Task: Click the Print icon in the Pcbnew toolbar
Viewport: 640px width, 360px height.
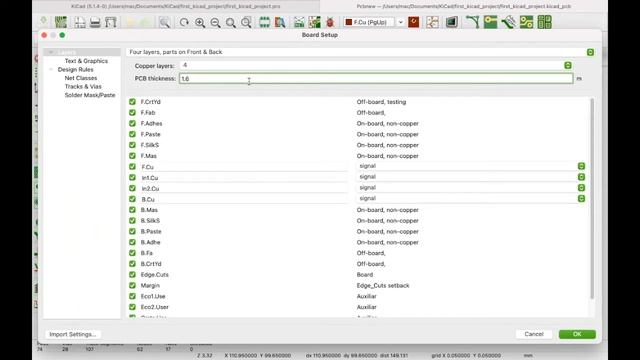Action: (95, 22)
